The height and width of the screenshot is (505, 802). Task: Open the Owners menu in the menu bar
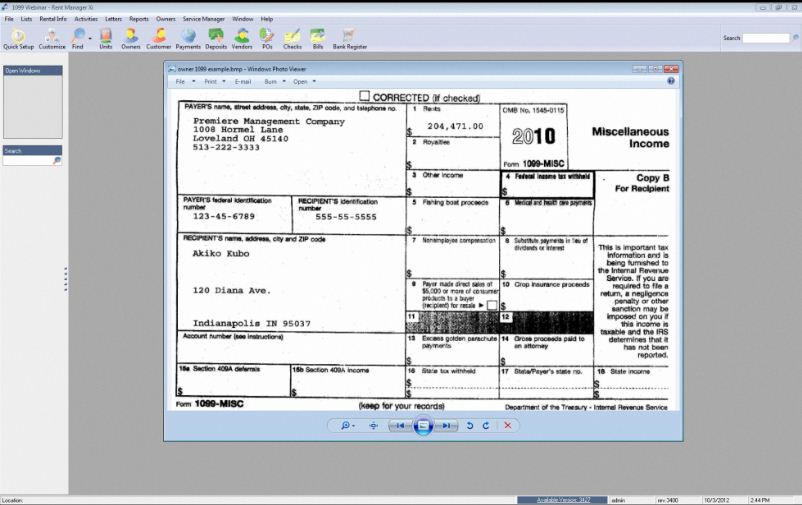pos(166,19)
